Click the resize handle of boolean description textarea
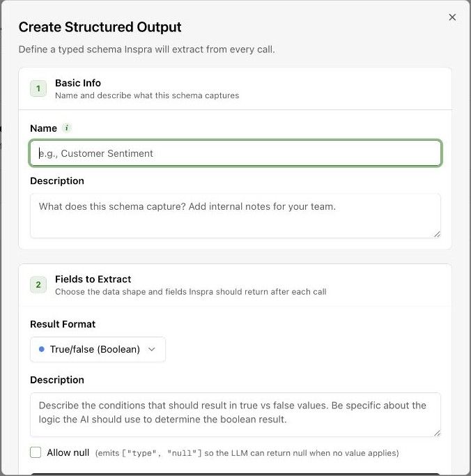This screenshot has width=471, height=476. (437, 433)
